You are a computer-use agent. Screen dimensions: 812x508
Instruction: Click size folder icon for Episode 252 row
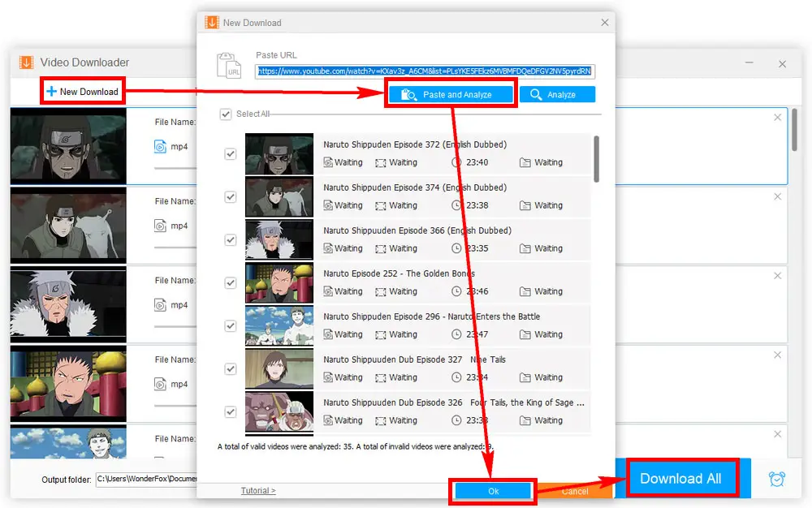tap(525, 291)
